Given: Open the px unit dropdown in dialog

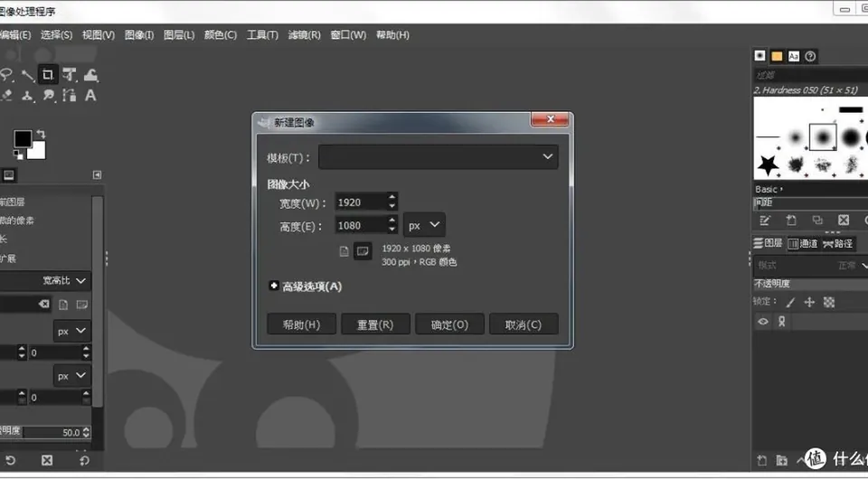Looking at the screenshot, I should [424, 225].
